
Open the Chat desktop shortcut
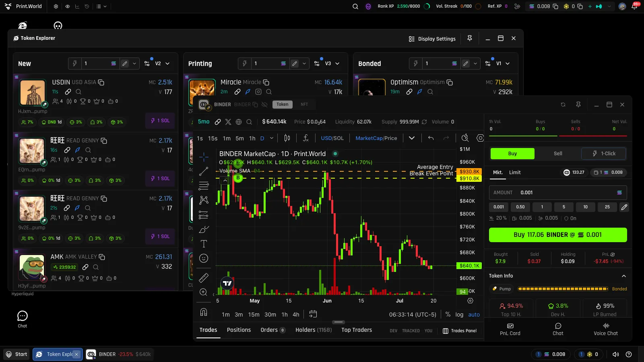23,319
